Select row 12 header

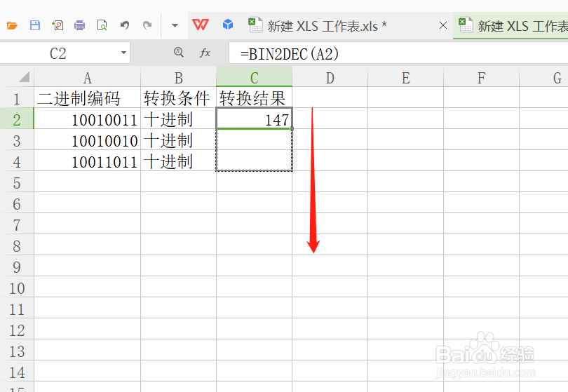point(17,329)
